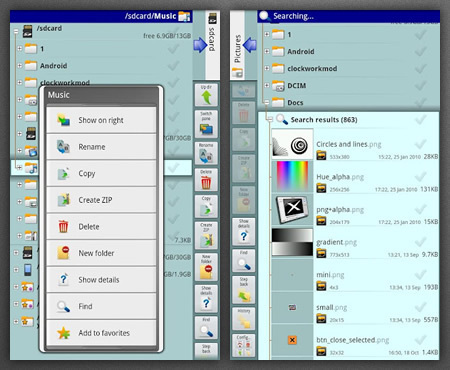Switch to the vertical Pictures tab
The image size is (450, 370).
pyautogui.click(x=237, y=45)
